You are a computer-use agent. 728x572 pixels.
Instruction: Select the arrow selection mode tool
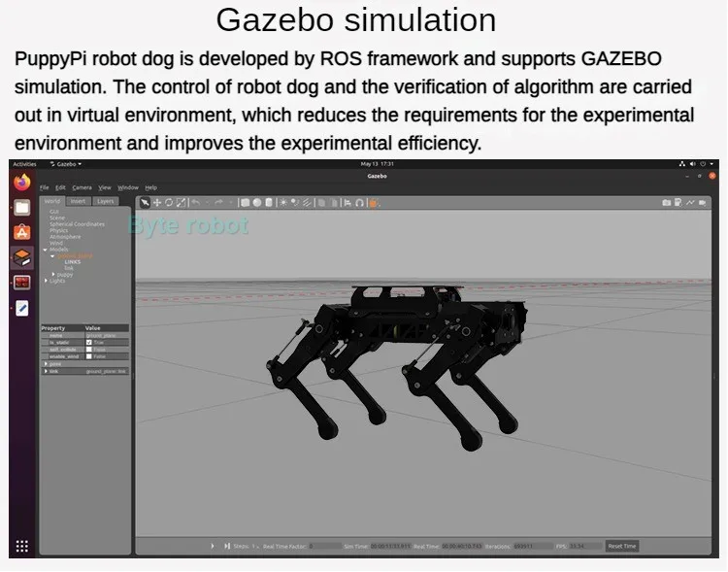point(145,203)
